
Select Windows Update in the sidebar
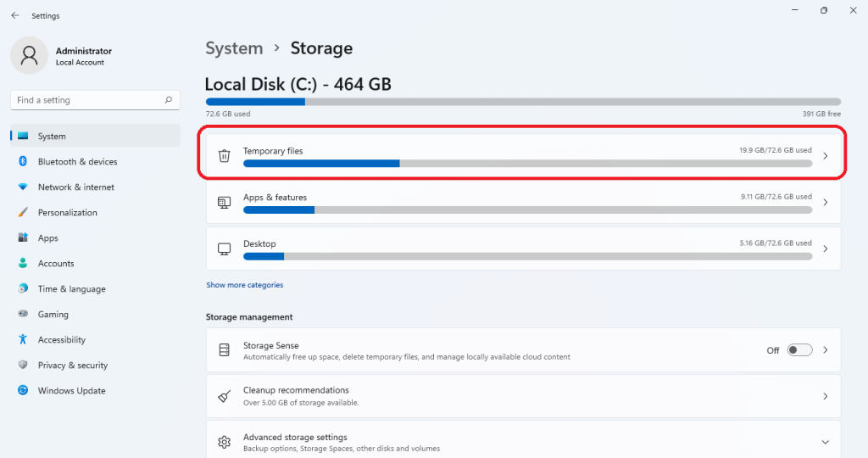(71, 391)
